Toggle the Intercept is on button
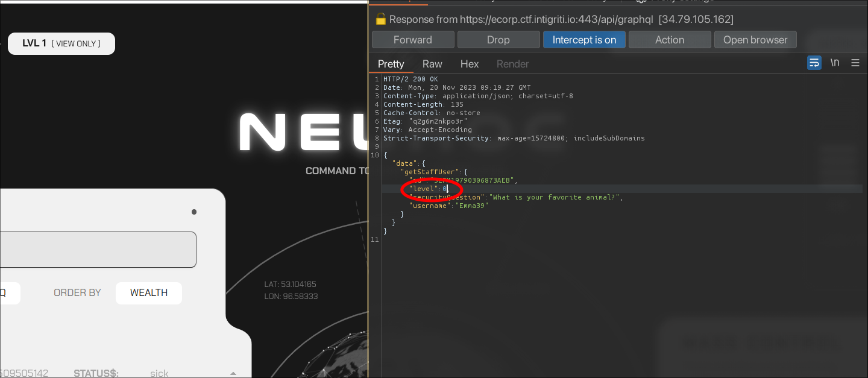This screenshot has width=868, height=378. 584,40
